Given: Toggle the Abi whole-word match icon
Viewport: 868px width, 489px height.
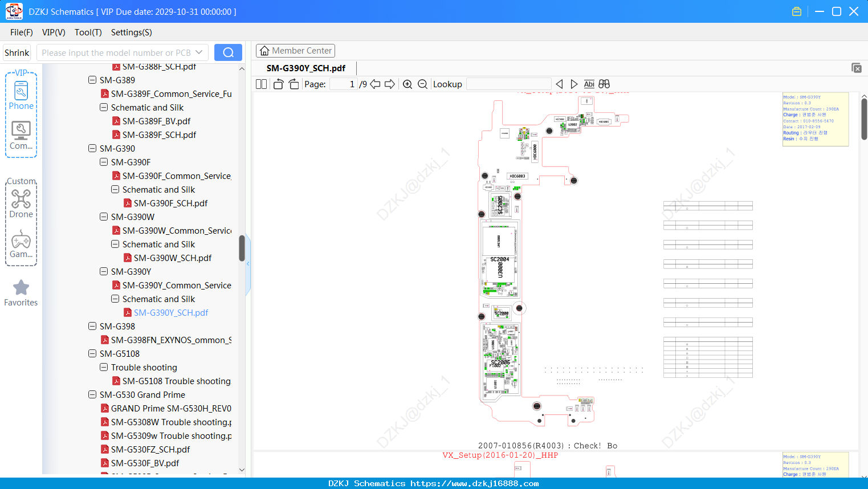Looking at the screenshot, I should pos(589,84).
